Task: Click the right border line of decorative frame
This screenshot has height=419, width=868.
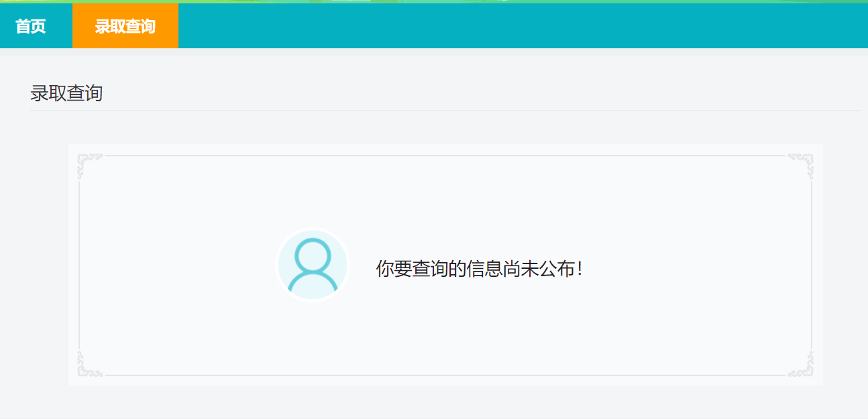Action: pos(812,265)
